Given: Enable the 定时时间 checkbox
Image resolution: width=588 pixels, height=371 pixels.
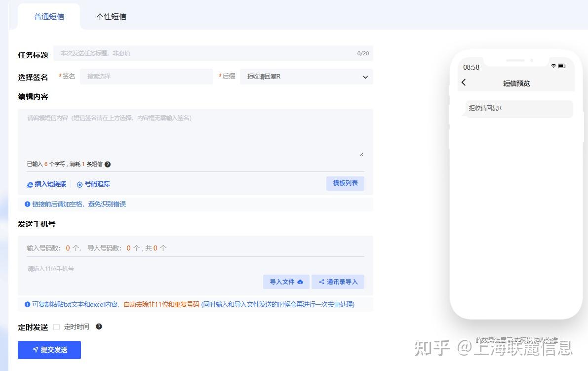Looking at the screenshot, I should coord(57,327).
